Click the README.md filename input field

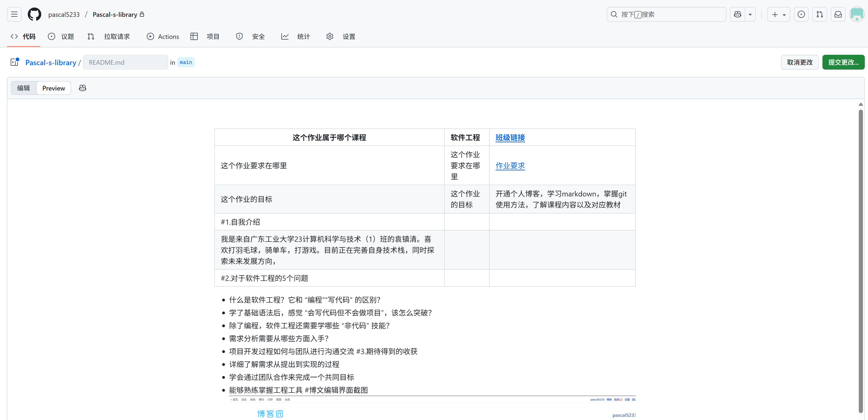125,62
